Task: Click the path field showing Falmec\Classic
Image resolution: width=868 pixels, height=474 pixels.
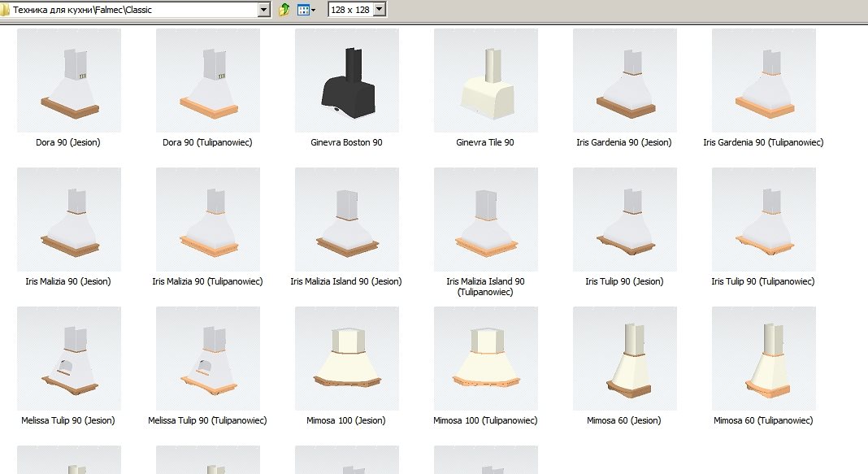Action: tap(134, 10)
